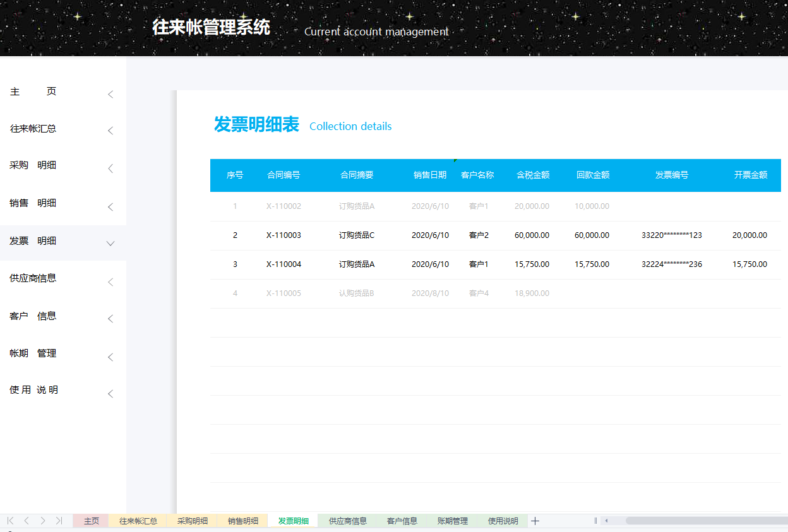
Task: Click the first sheet navigation arrow
Action: 9,521
